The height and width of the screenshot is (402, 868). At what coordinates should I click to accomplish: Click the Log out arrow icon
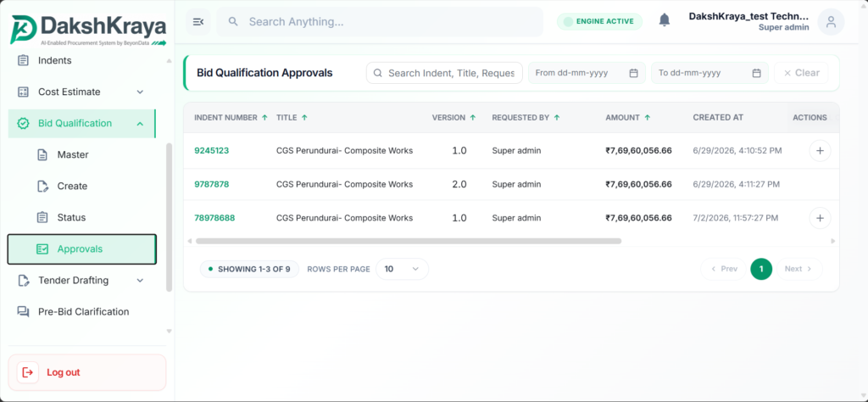28,372
